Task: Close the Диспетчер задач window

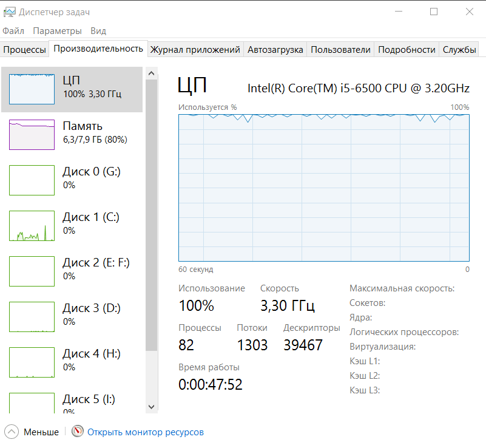Action: tap(470, 12)
